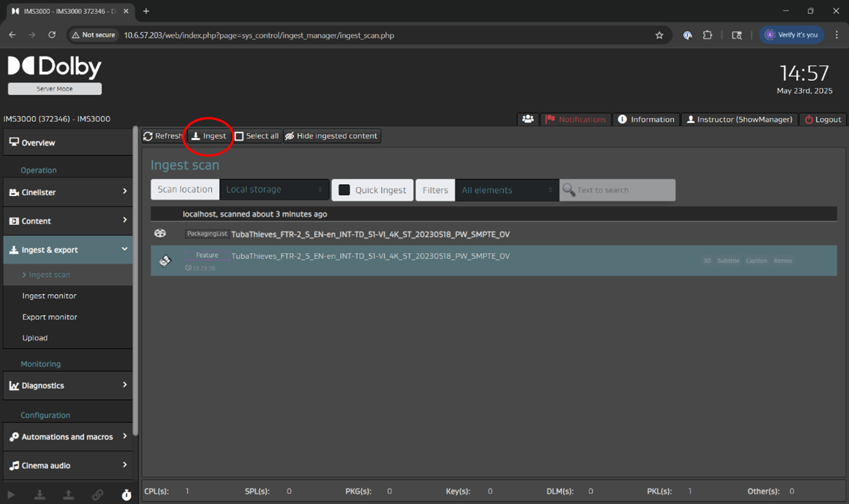The height and width of the screenshot is (504, 849).
Task: Enable the Quick Ingest checkbox
Action: click(345, 190)
